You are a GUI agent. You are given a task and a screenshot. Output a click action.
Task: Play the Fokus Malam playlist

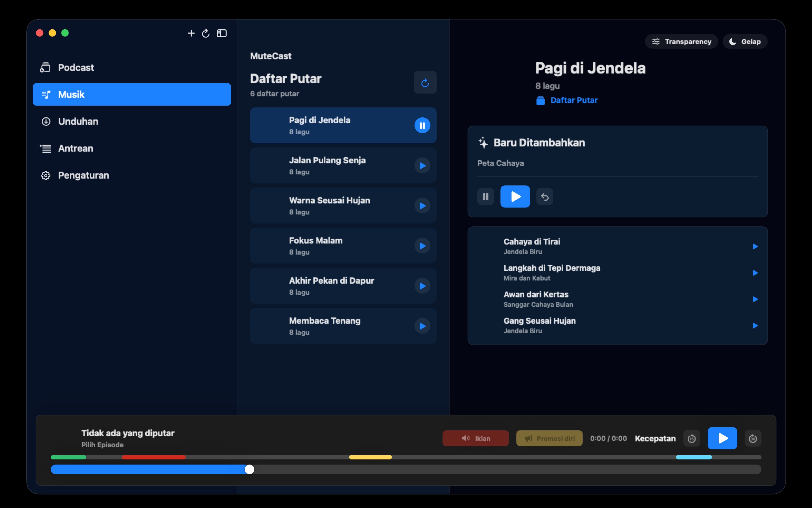[x=422, y=246]
